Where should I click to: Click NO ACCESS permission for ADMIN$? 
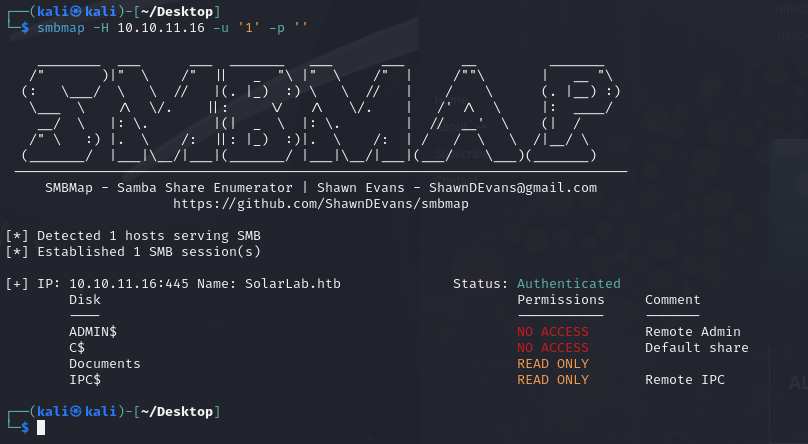click(x=553, y=332)
